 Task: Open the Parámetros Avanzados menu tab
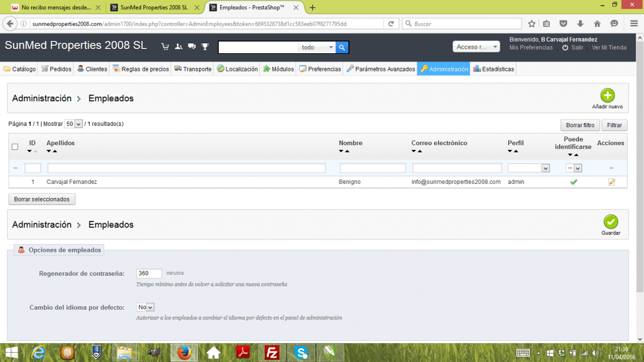pos(381,69)
